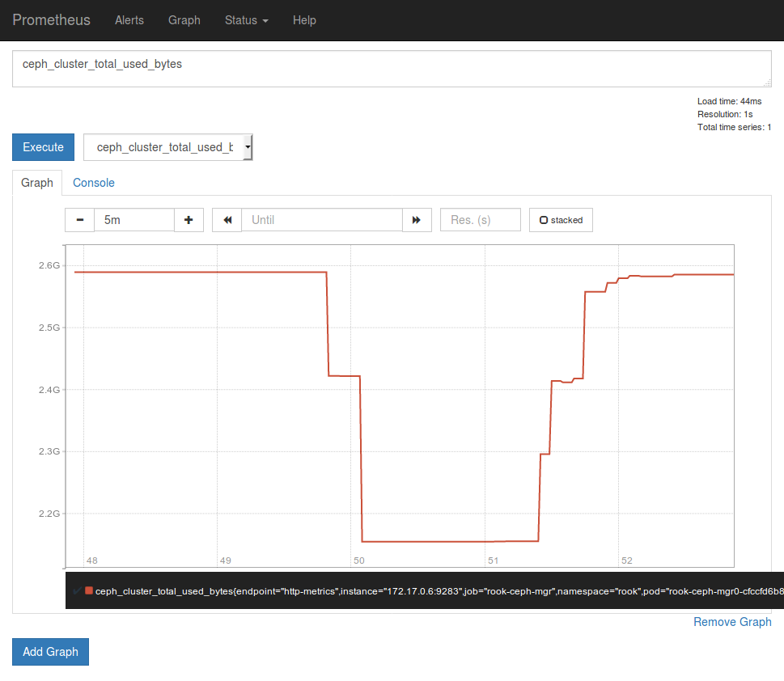Image resolution: width=784 pixels, height=681 pixels.
Task: Expand the Status navigation chevron
Action: tap(265, 22)
